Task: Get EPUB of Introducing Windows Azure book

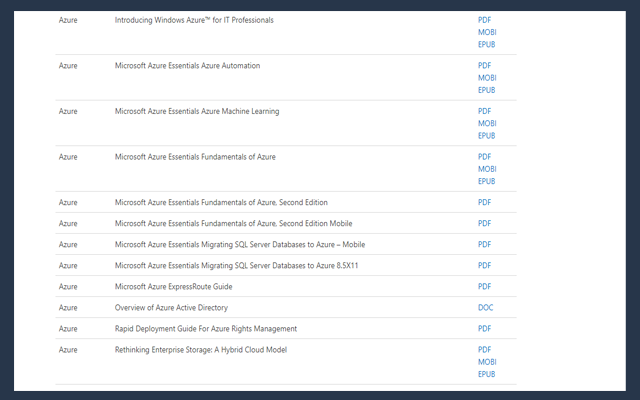Action: [x=487, y=44]
